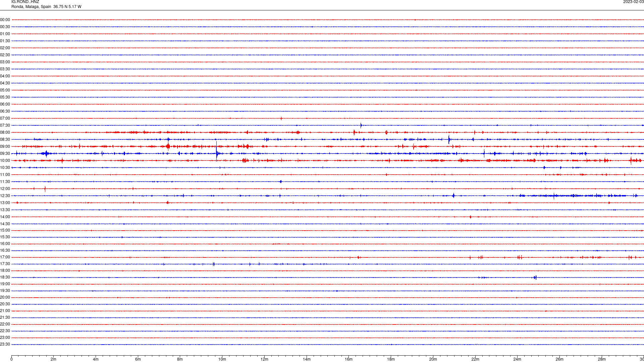Select the 00:30 time row label
The width and height of the screenshot is (644, 362).
point(5,27)
